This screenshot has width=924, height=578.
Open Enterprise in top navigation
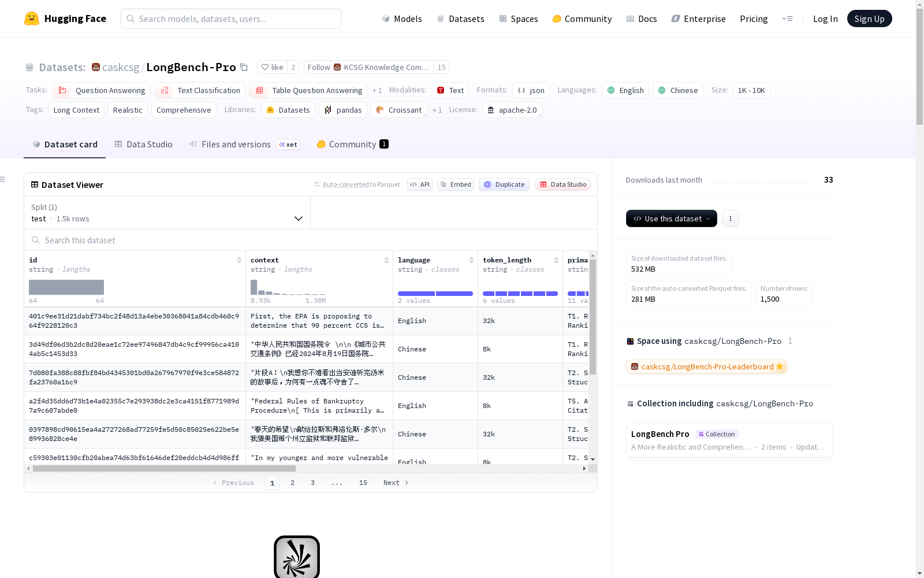[699, 18]
